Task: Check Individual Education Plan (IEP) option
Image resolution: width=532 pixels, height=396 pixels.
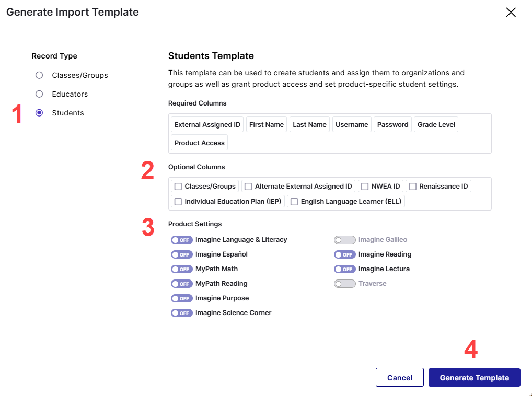Action: (x=178, y=202)
